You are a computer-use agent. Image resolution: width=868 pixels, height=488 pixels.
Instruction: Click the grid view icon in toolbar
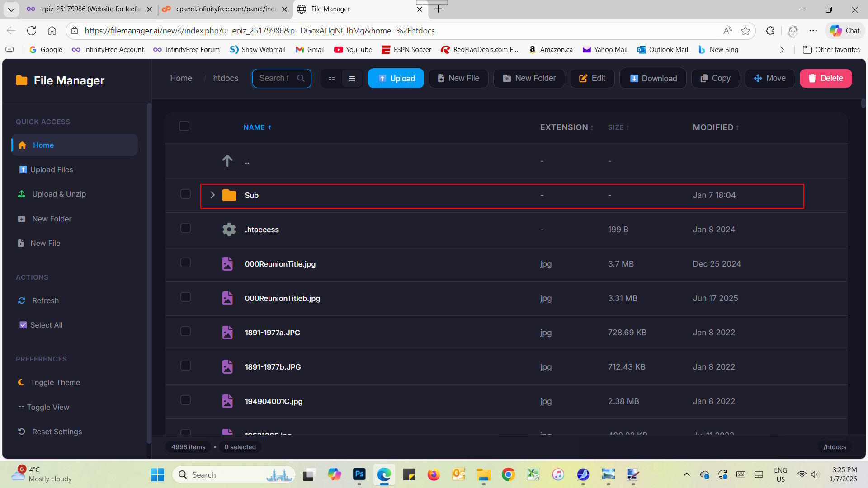pyautogui.click(x=331, y=79)
